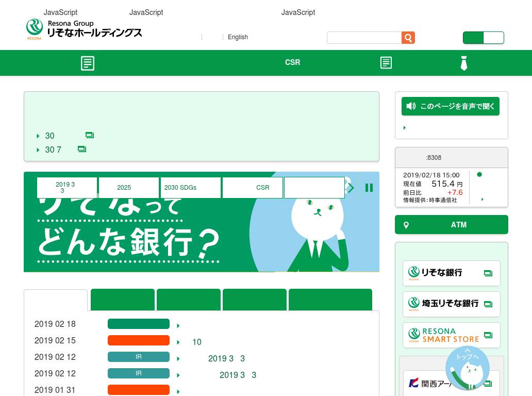Click the small arrow link below the audio button
Viewport: 532px width, 396px height.
click(405, 128)
